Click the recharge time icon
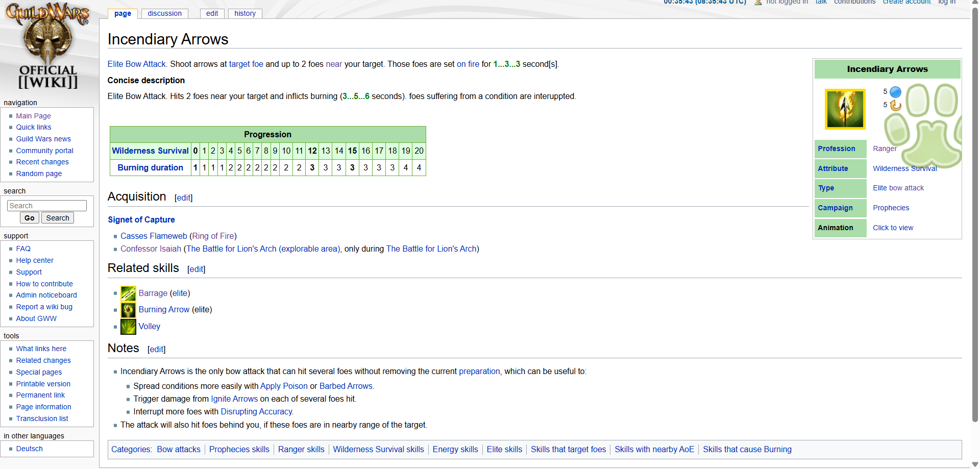Viewport: 980px width, 469px height. coord(895,105)
